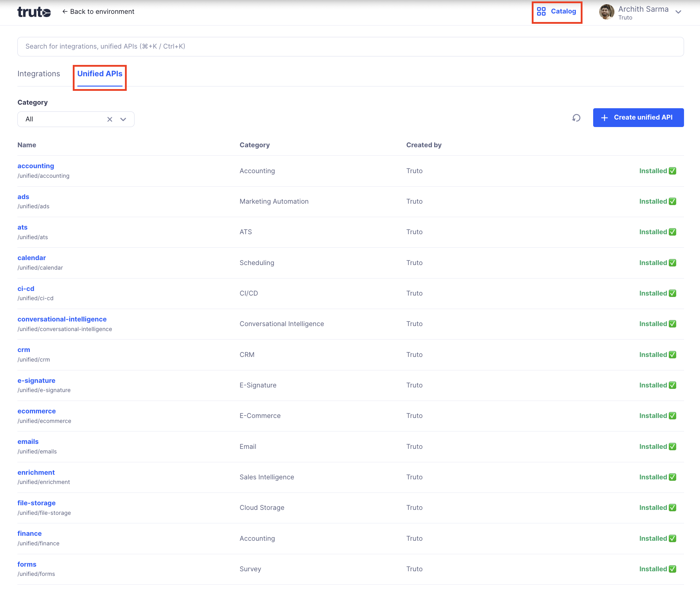Expand the user account menu chevron
700x589 pixels.
678,12
